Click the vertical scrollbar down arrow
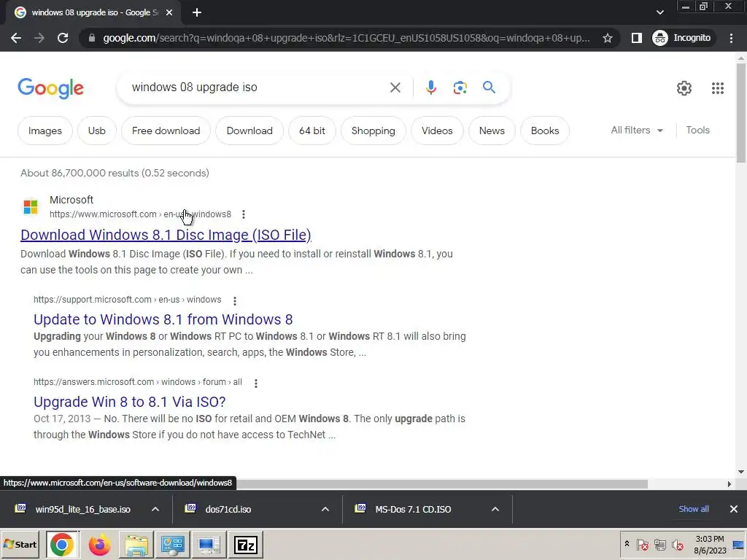The width and height of the screenshot is (747, 560). tap(741, 472)
